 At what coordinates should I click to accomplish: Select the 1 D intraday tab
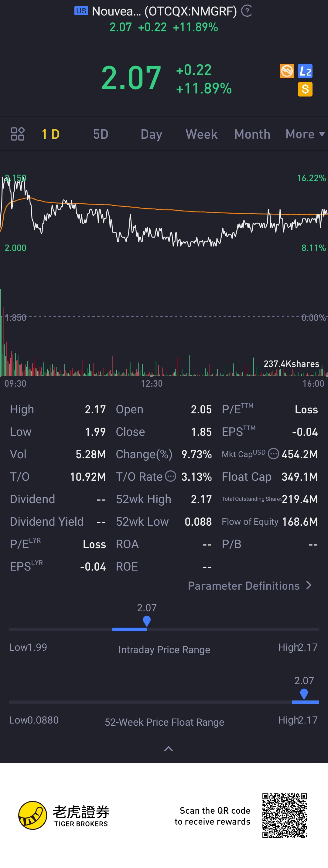click(50, 134)
